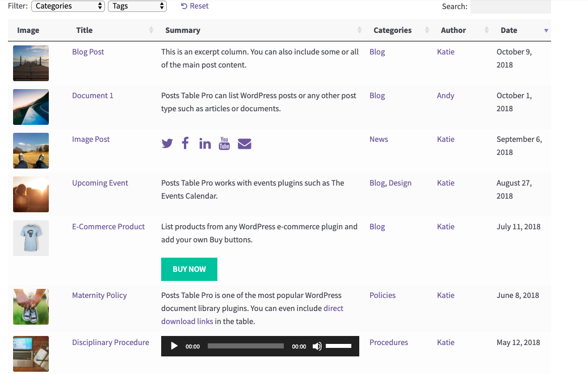Click the Facebook icon in Image Post row
This screenshot has width=588, height=374.
pos(185,143)
